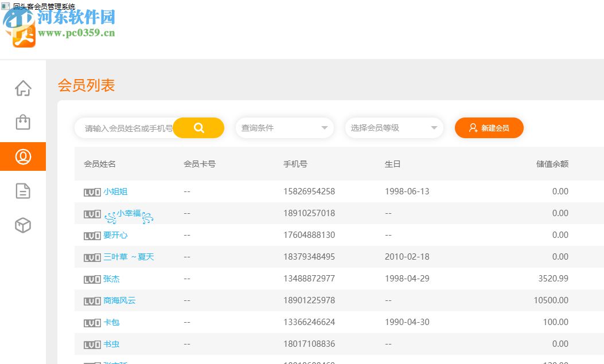Image resolution: width=604 pixels, height=364 pixels.
Task: Open member 小幸福's profile link
Action: click(129, 213)
